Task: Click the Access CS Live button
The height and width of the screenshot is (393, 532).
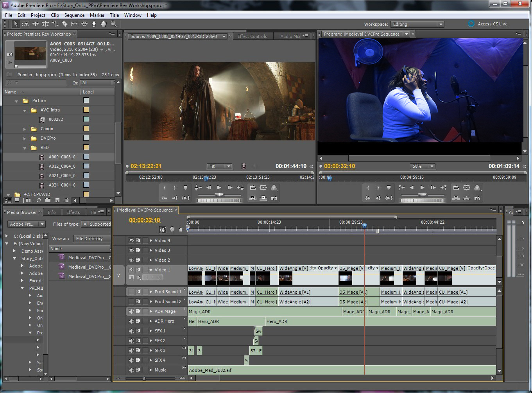Action: pos(488,24)
